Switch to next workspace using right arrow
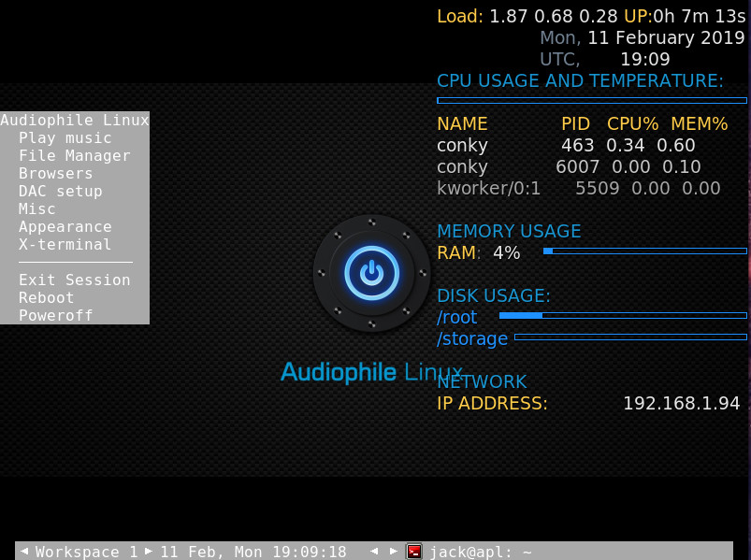Image resolution: width=751 pixels, height=560 pixels. (148, 552)
